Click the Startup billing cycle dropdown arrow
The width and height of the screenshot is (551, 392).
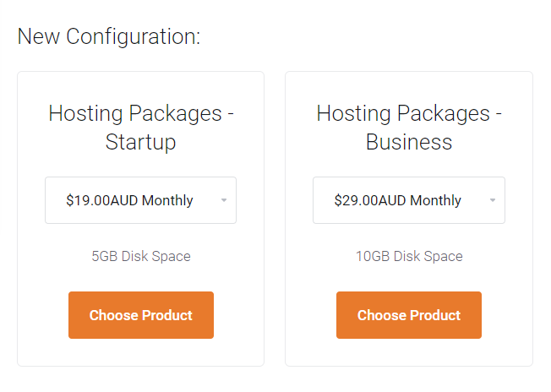(x=224, y=200)
